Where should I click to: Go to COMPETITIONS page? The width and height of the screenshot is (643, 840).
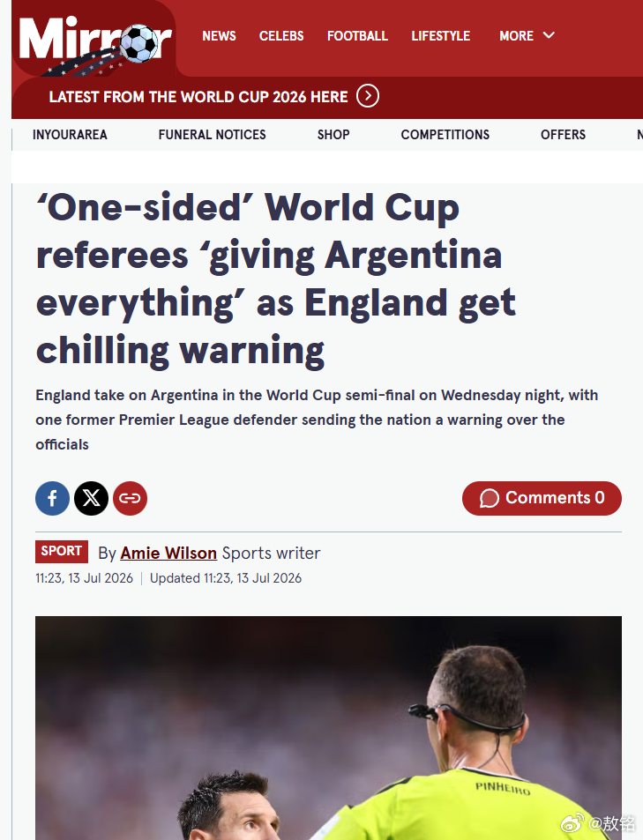(x=445, y=135)
